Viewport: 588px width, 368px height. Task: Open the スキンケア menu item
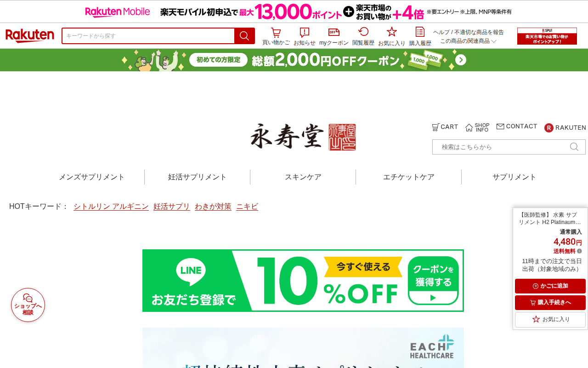tap(303, 177)
